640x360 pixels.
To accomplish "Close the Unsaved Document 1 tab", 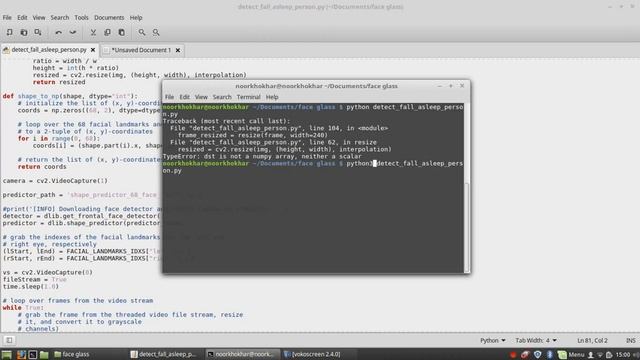I will tap(178, 50).
